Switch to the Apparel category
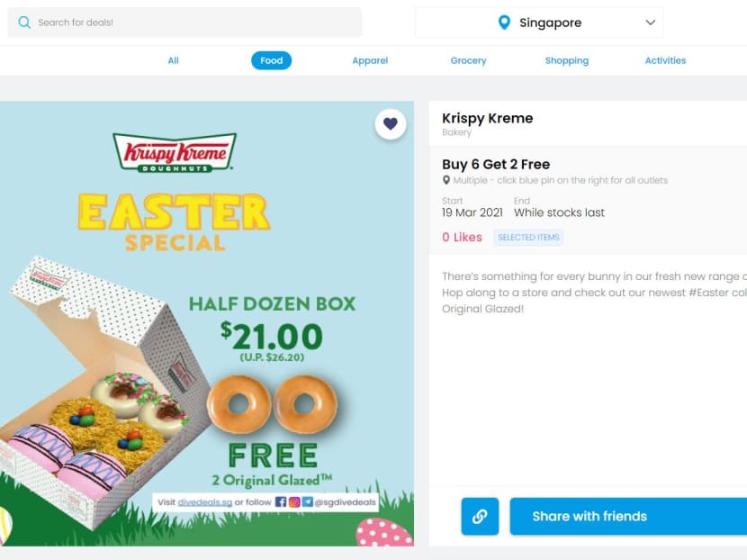The height and width of the screenshot is (560, 747). 370,60
